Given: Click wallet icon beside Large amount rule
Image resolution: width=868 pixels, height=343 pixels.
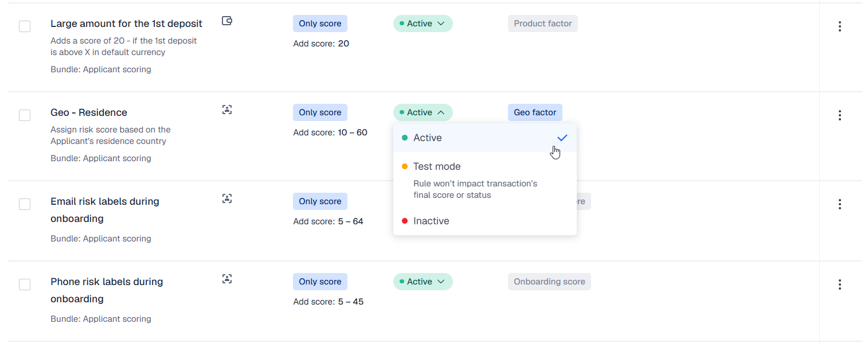Looking at the screenshot, I should 227,21.
